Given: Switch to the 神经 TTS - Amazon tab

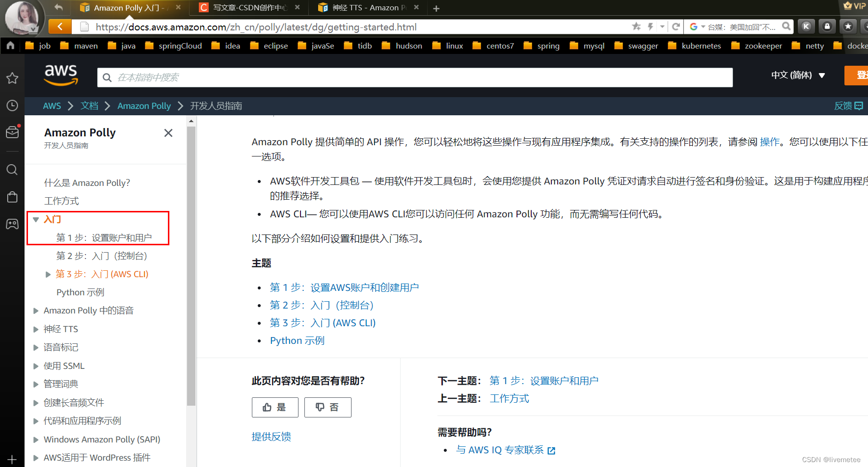Looking at the screenshot, I should (x=368, y=8).
